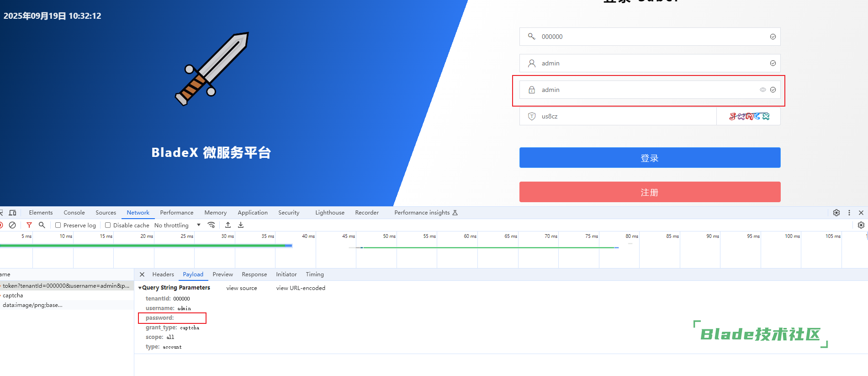Image resolution: width=868 pixels, height=376 pixels.
Task: Collapse Query String Parameters section
Action: click(140, 288)
